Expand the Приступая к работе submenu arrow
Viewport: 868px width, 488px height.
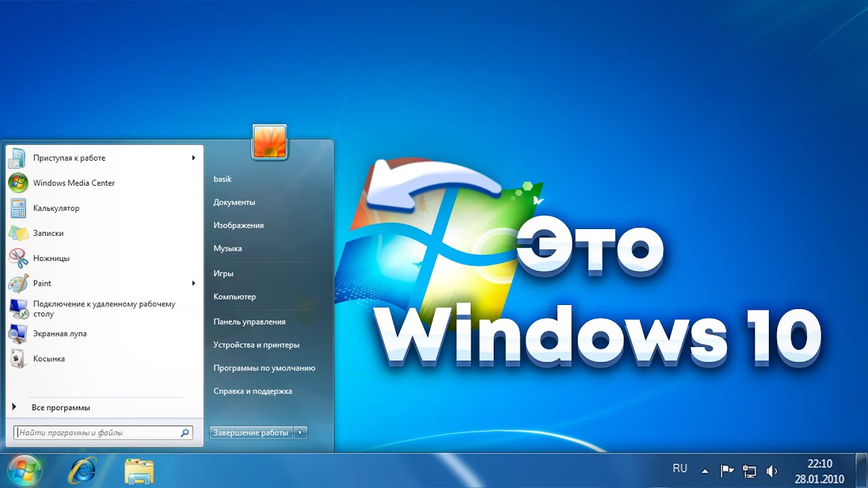point(193,158)
